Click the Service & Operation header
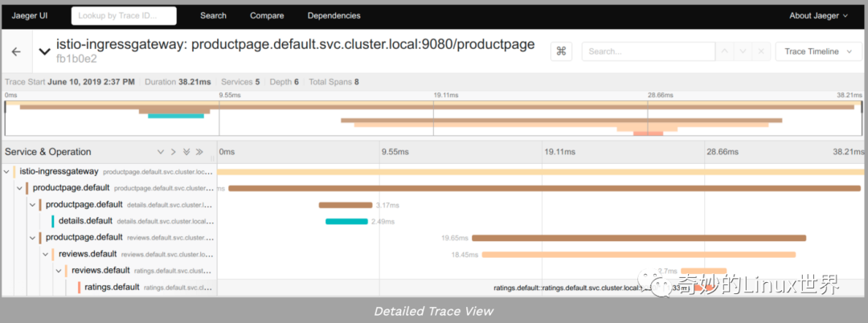 pyautogui.click(x=48, y=152)
